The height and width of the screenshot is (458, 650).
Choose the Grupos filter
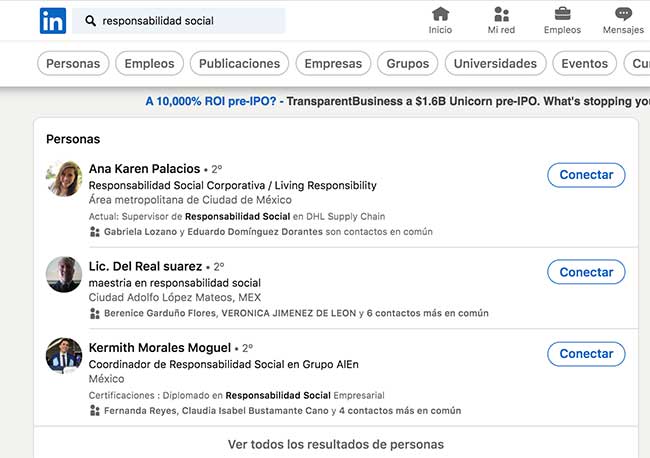(407, 64)
